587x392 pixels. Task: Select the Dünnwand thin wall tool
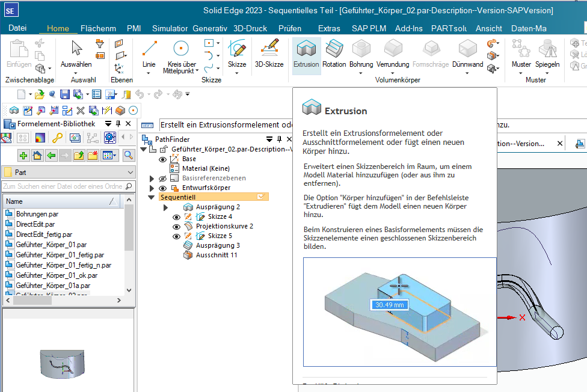(467, 55)
